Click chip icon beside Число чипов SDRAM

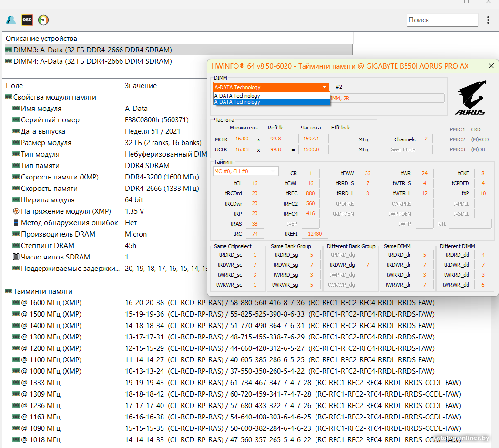[x=16, y=257]
